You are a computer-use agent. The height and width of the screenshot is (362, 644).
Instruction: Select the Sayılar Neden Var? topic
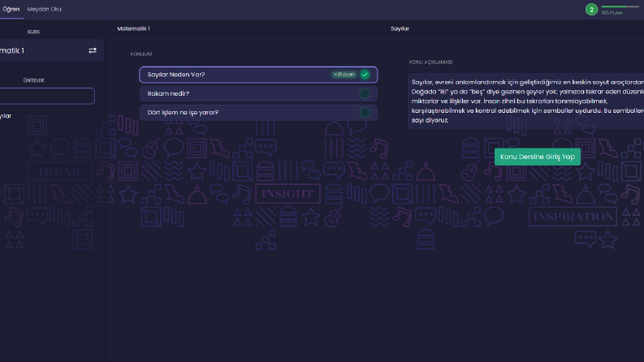[x=258, y=75]
